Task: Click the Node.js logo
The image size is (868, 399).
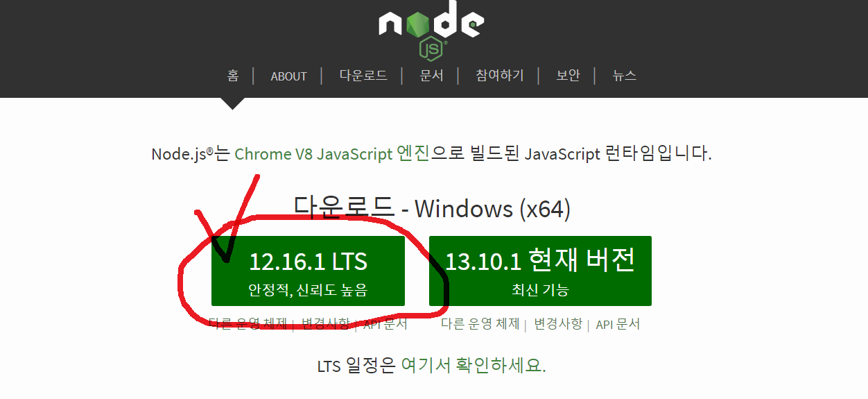Action: [x=431, y=29]
